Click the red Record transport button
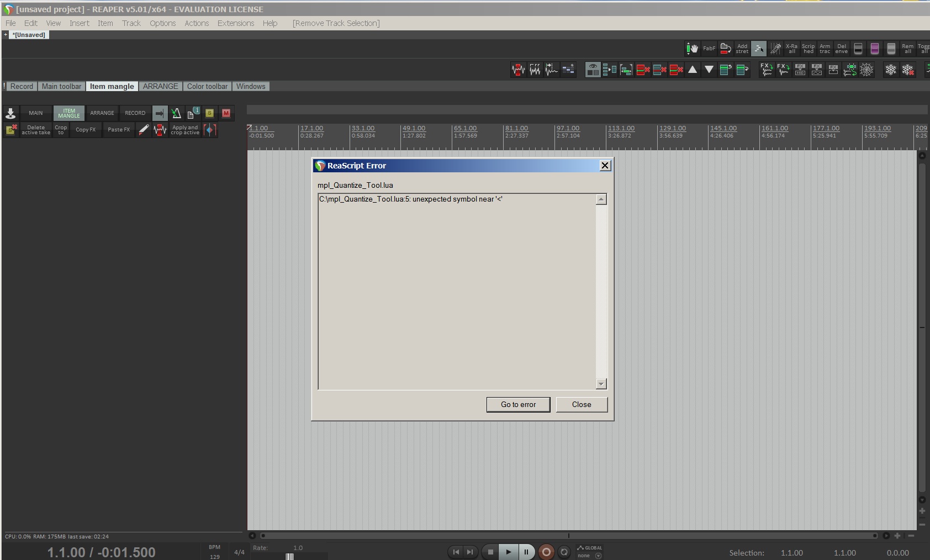The image size is (930, 560). click(x=546, y=552)
